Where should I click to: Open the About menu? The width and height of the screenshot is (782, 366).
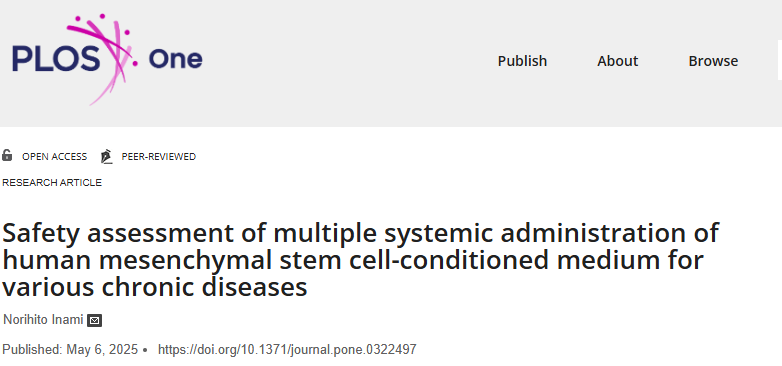pos(617,61)
